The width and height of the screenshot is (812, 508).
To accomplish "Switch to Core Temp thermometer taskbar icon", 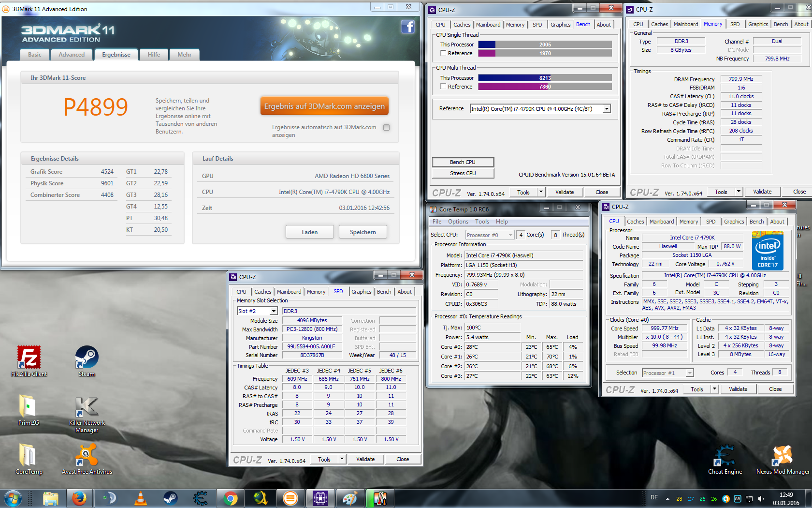I will 380,498.
